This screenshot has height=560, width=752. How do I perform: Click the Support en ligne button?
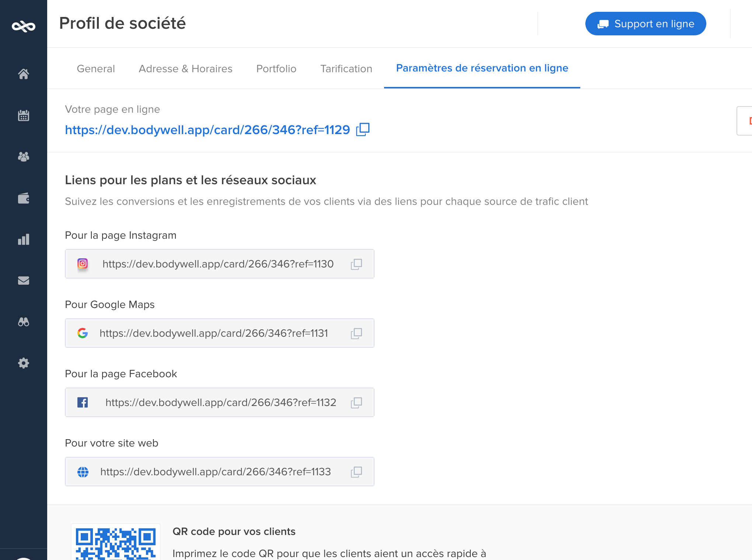pos(645,24)
